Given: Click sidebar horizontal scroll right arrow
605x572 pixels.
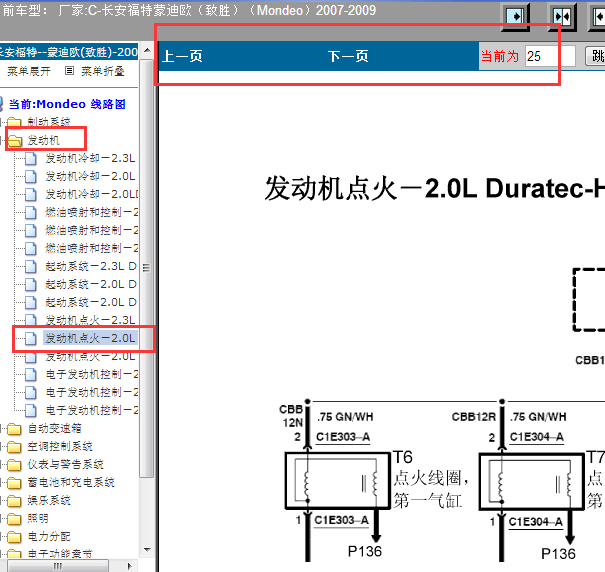Looking at the screenshot, I should (x=130, y=566).
